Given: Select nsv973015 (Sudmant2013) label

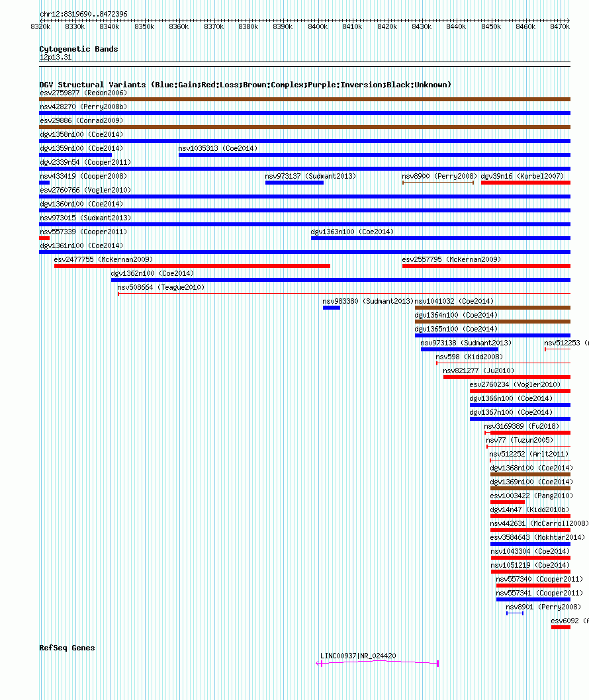Looking at the screenshot, I should [x=85, y=218].
